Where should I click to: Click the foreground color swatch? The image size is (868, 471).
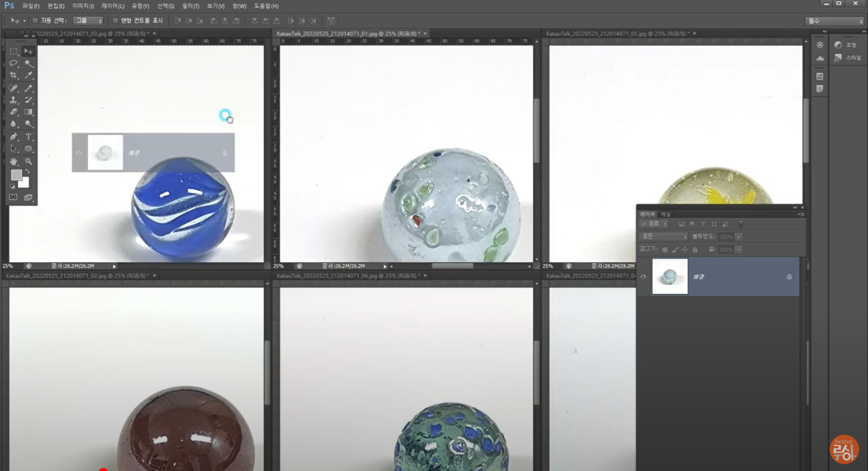click(x=16, y=175)
